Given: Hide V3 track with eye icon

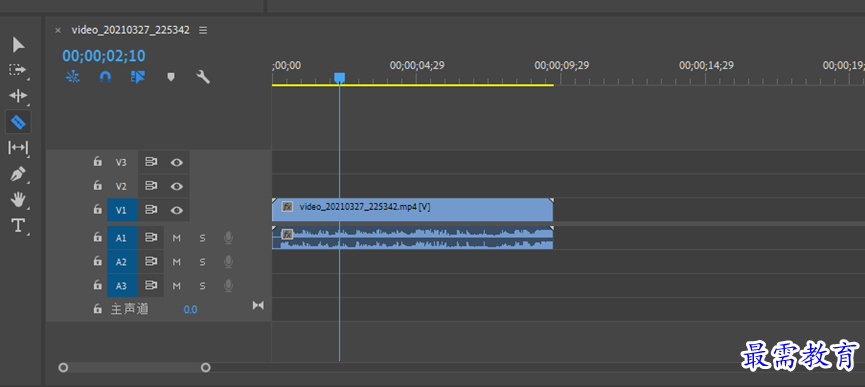Looking at the screenshot, I should (x=177, y=162).
